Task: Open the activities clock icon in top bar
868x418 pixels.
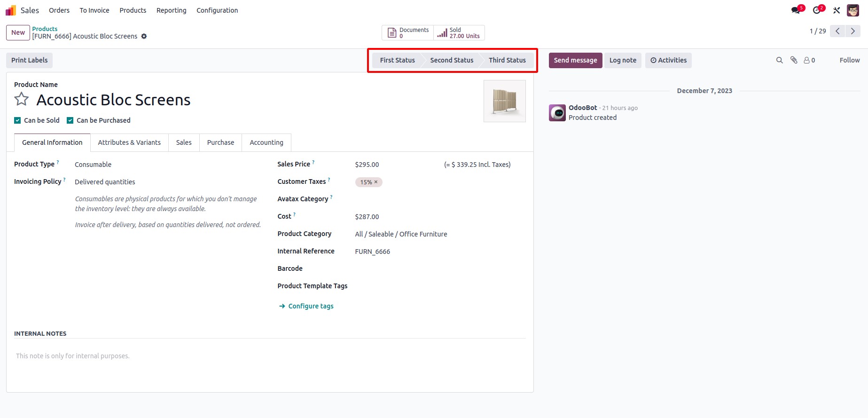Action: click(x=818, y=10)
